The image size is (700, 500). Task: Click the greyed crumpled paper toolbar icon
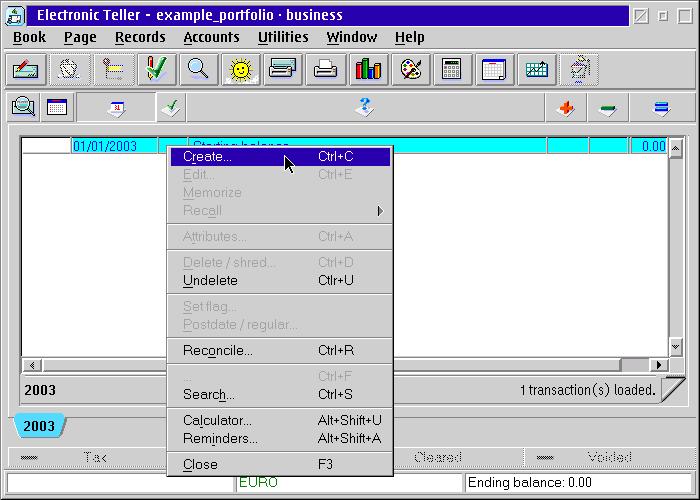(x=69, y=70)
